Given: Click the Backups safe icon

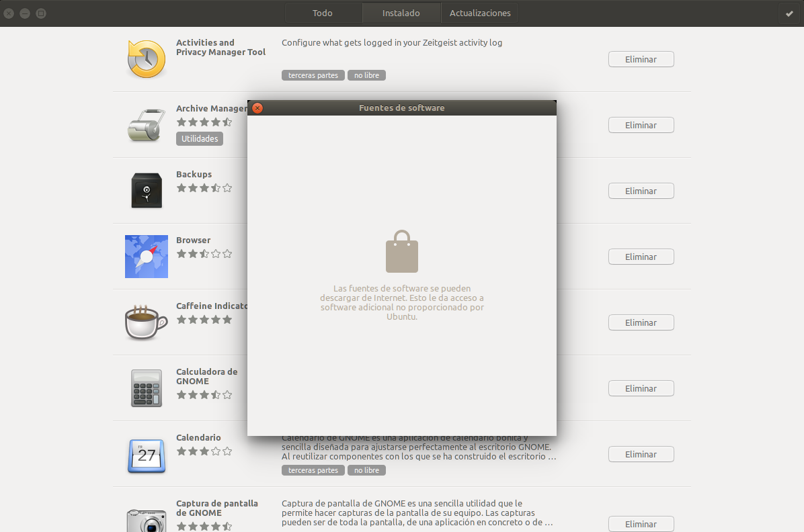Looking at the screenshot, I should pos(146,191).
